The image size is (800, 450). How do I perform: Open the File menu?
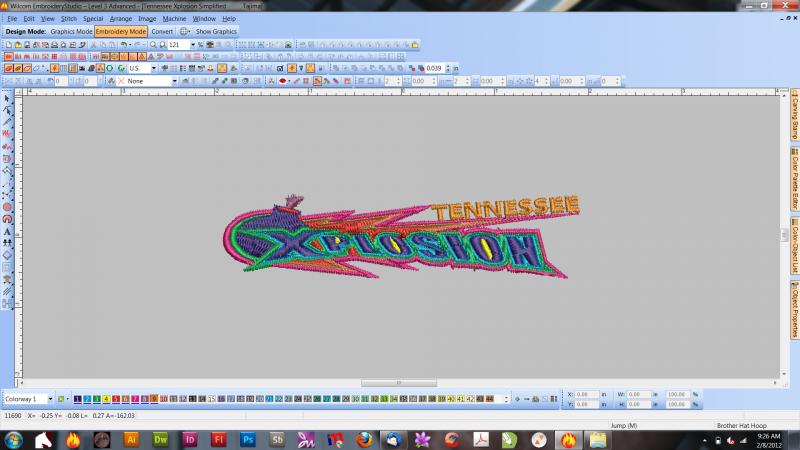pos(12,19)
